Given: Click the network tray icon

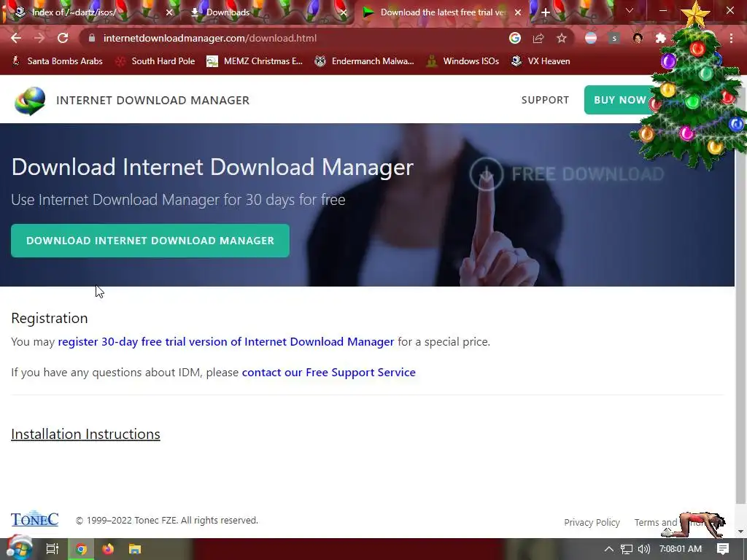Looking at the screenshot, I should coord(627,549).
